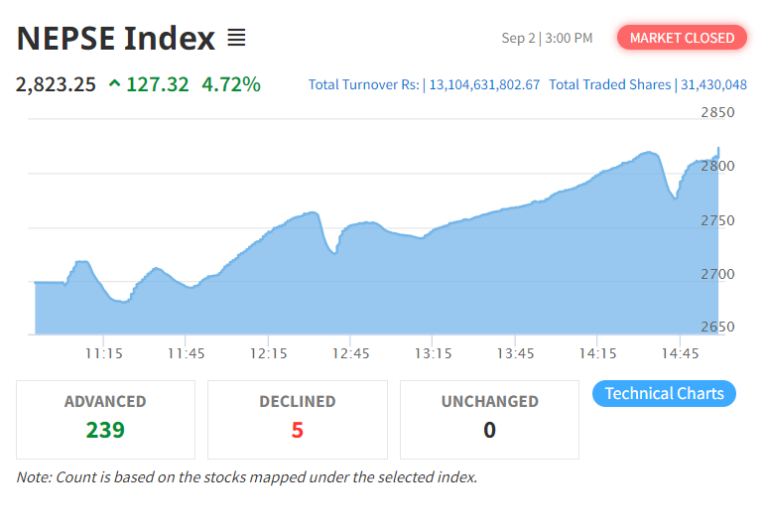Click the Market Closed status badge

682,38
